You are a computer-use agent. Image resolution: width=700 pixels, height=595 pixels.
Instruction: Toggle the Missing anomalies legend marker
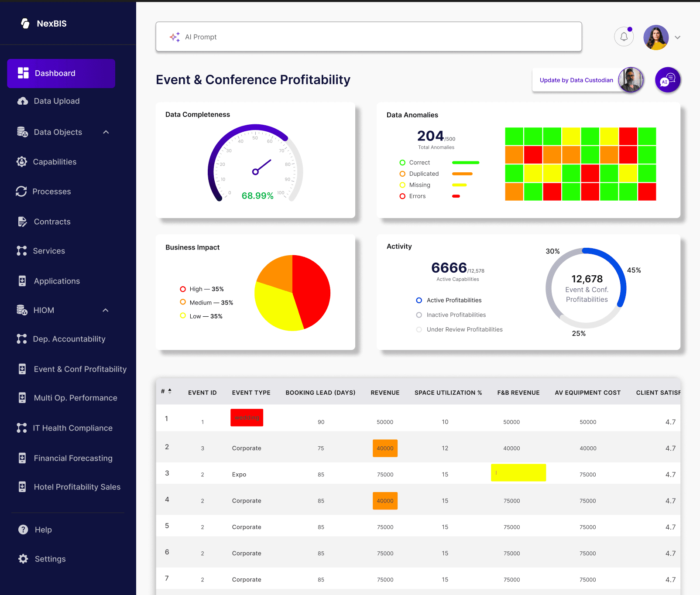click(x=402, y=185)
